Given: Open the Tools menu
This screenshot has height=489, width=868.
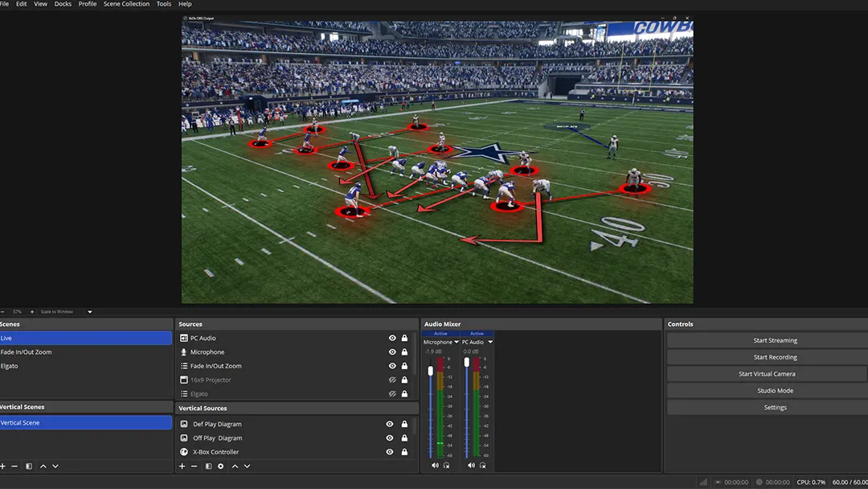Looking at the screenshot, I should click(164, 4).
